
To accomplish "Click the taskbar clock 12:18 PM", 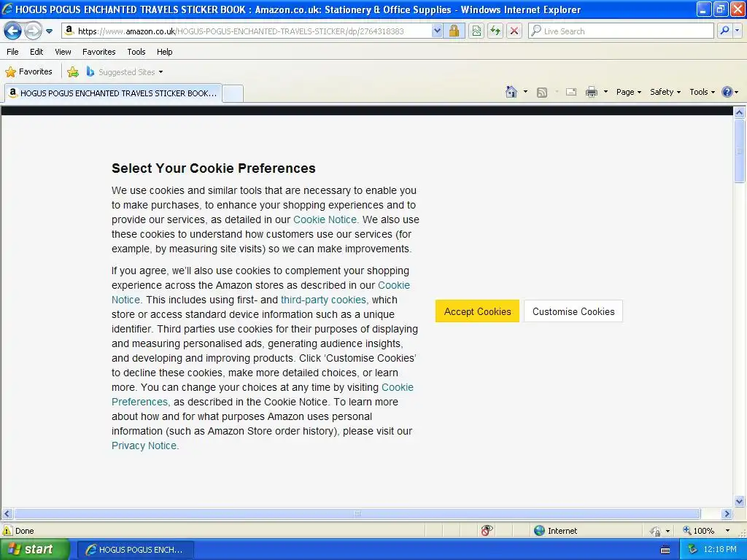I will [x=720, y=550].
